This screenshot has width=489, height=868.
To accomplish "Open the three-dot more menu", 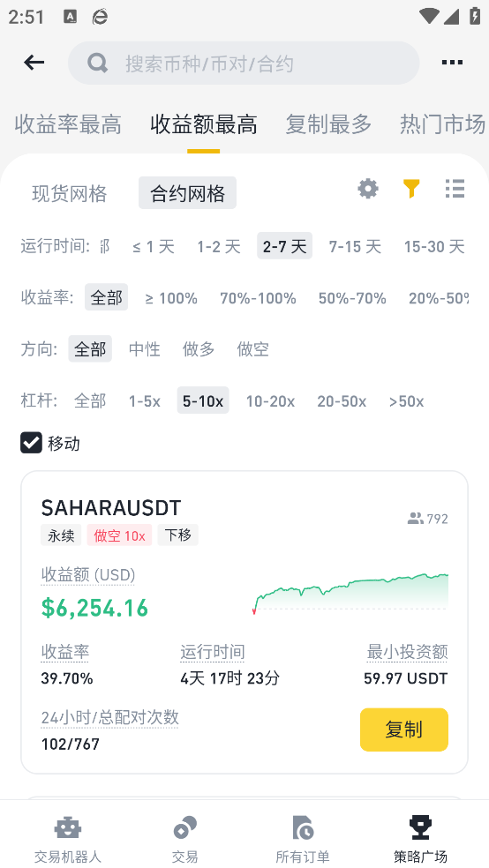I will 452,63.
